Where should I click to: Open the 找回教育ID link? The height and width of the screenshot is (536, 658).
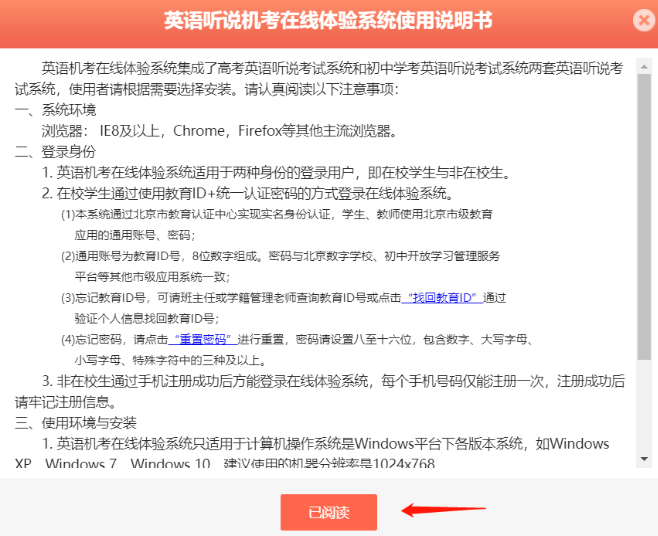tap(444, 298)
